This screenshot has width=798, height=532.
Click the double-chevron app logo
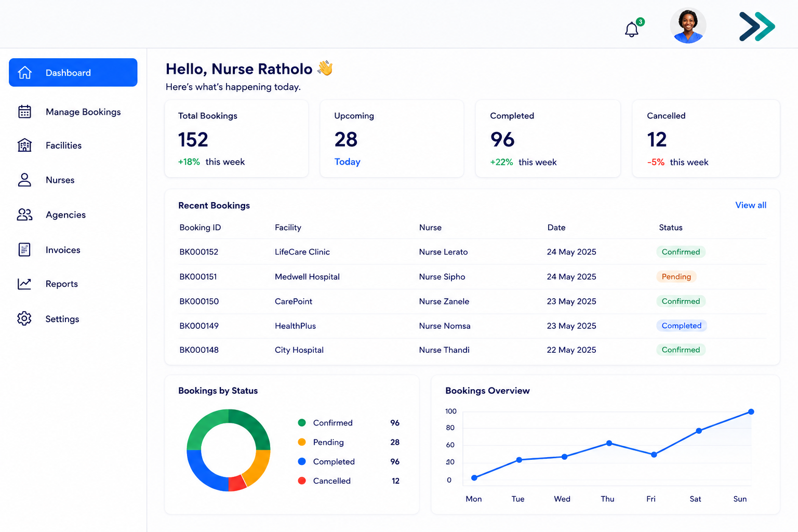pyautogui.click(x=757, y=26)
